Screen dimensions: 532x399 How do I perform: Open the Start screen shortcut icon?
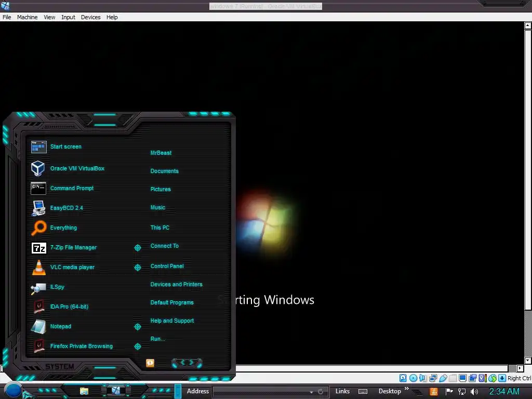[38, 147]
